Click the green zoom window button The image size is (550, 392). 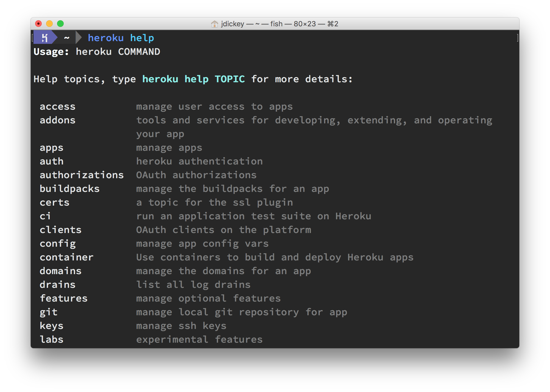pyautogui.click(x=60, y=24)
